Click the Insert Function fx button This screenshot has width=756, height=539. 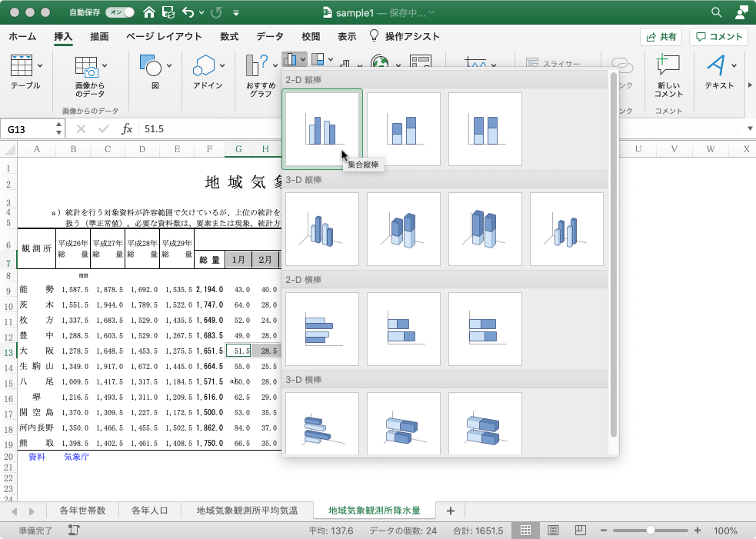(x=127, y=128)
